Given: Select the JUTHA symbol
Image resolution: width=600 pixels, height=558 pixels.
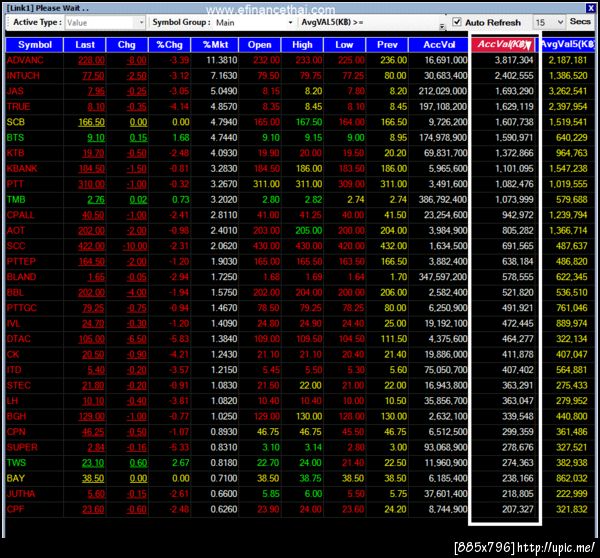Looking at the screenshot, I should (x=21, y=494).
